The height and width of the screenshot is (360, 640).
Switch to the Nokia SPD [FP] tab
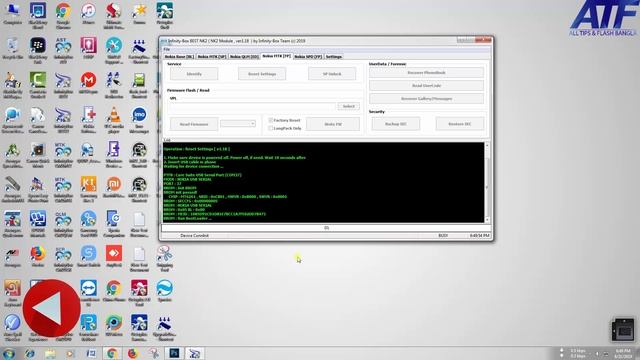pos(308,57)
